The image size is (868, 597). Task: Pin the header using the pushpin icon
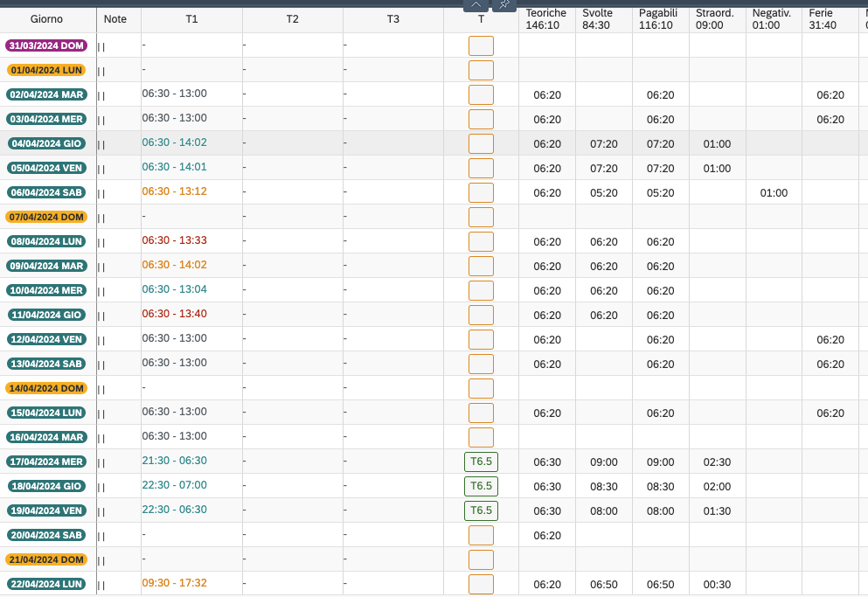[504, 5]
